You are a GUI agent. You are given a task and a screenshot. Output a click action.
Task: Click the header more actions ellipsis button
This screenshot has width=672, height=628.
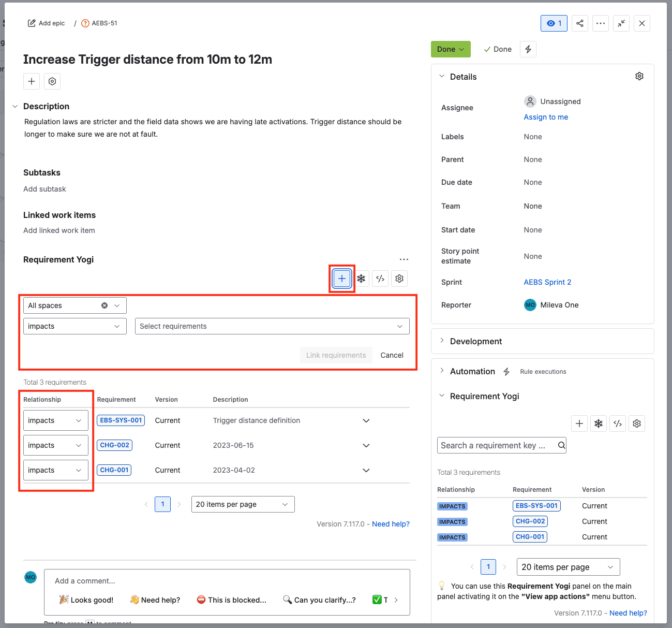[601, 23]
